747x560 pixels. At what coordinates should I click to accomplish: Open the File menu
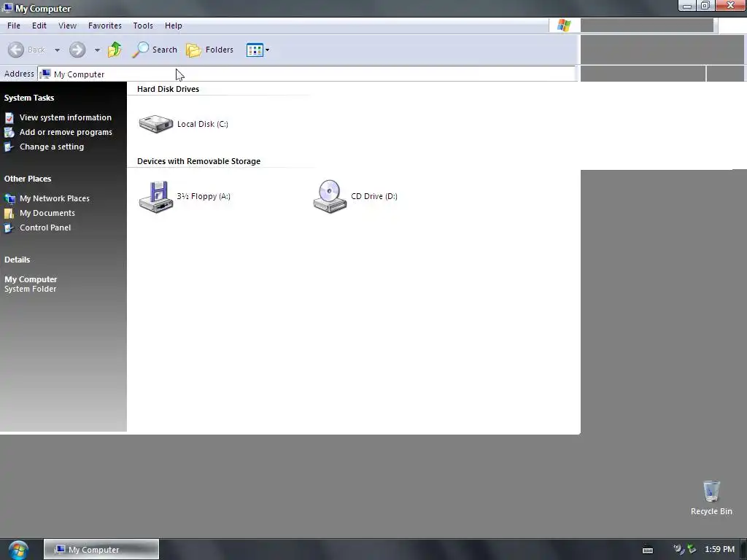point(14,26)
